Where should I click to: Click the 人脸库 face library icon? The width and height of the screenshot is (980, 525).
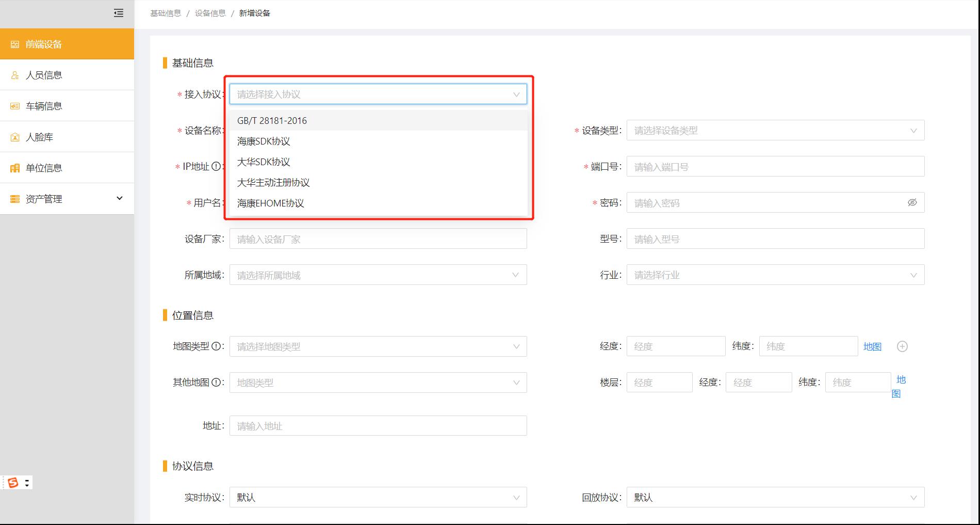coord(14,136)
